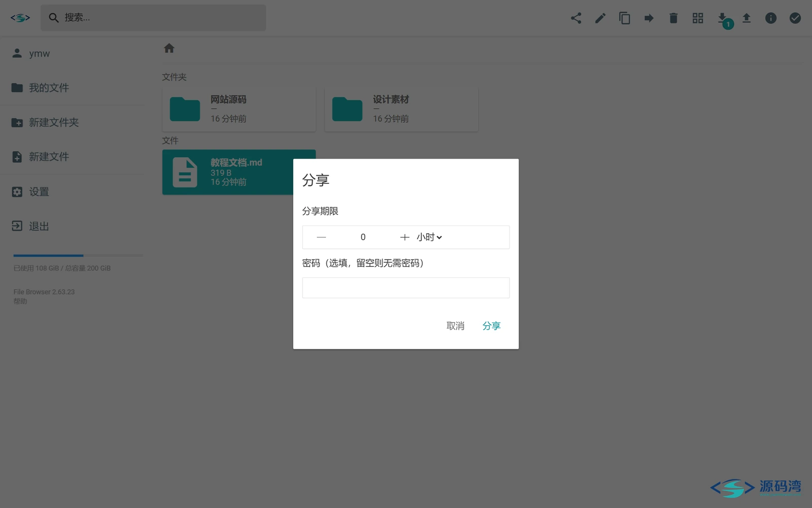Click the ymw user profile entry

click(x=73, y=53)
